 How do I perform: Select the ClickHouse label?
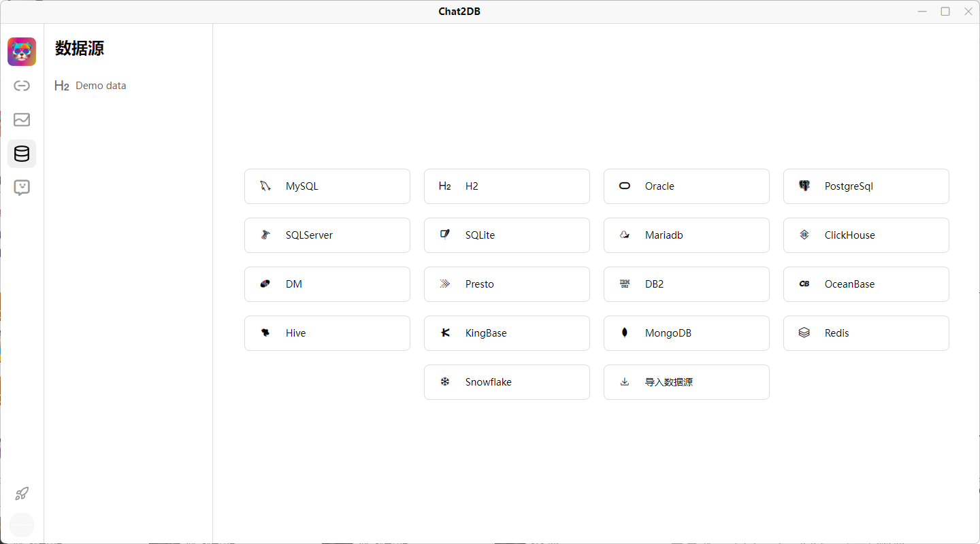pyautogui.click(x=850, y=235)
